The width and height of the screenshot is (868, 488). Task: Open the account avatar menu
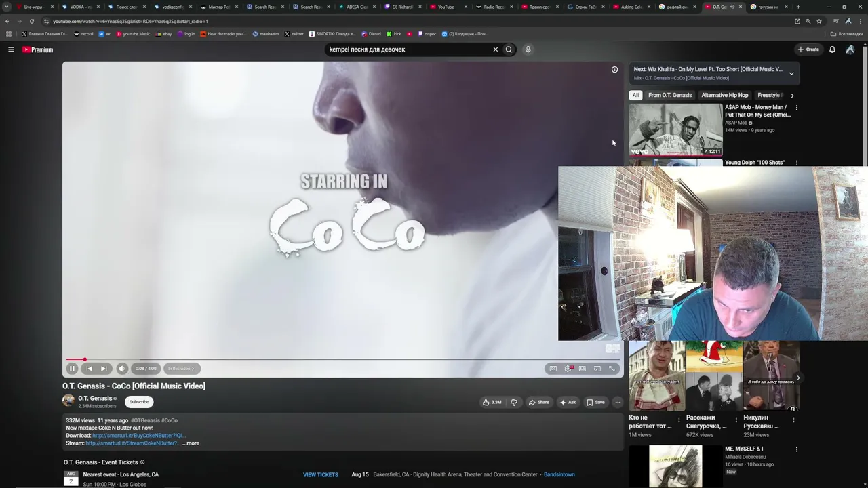coord(850,49)
